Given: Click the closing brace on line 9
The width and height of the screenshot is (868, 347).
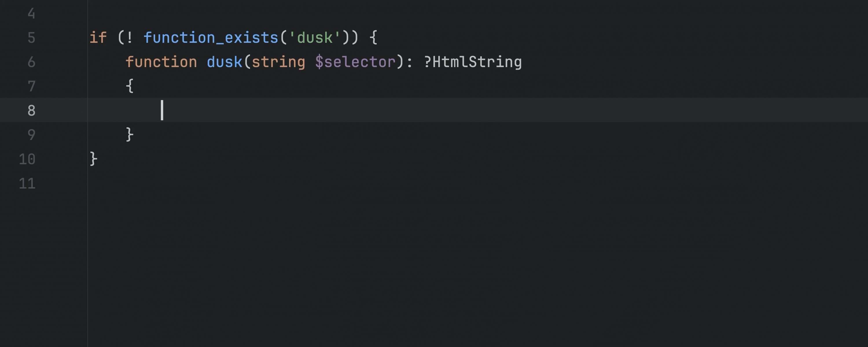Looking at the screenshot, I should coord(130,134).
